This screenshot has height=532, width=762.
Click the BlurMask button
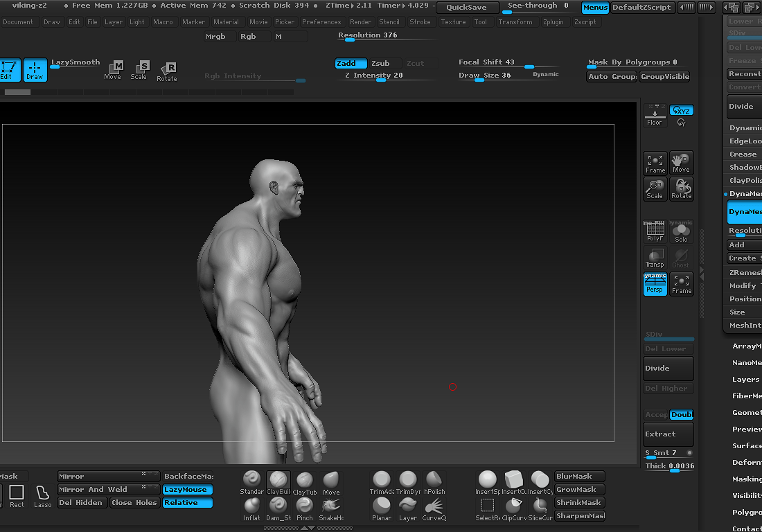click(x=580, y=477)
